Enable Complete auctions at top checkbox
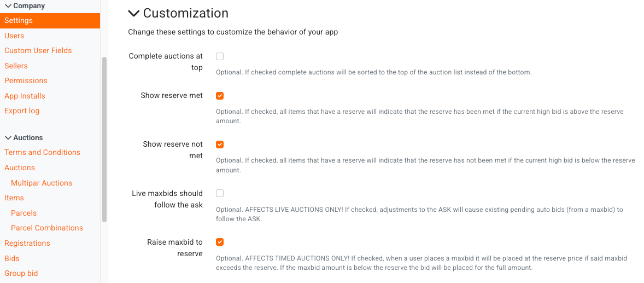Viewport: 644px width, 283px height. click(220, 56)
